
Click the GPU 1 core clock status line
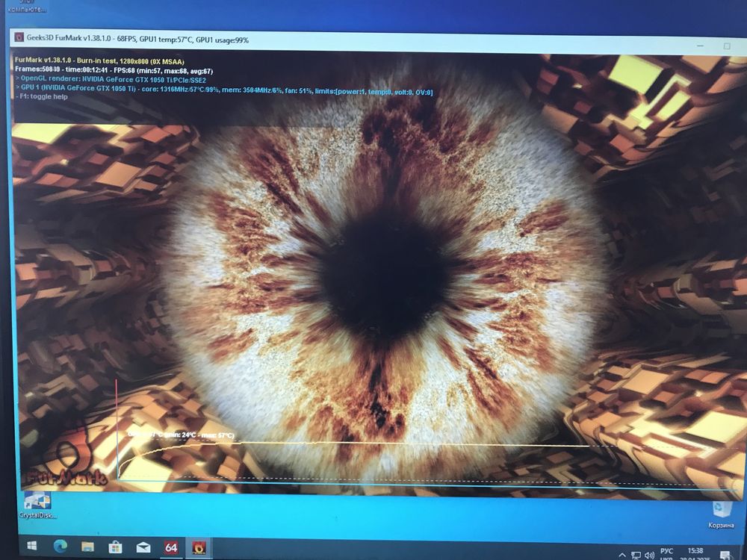224,90
